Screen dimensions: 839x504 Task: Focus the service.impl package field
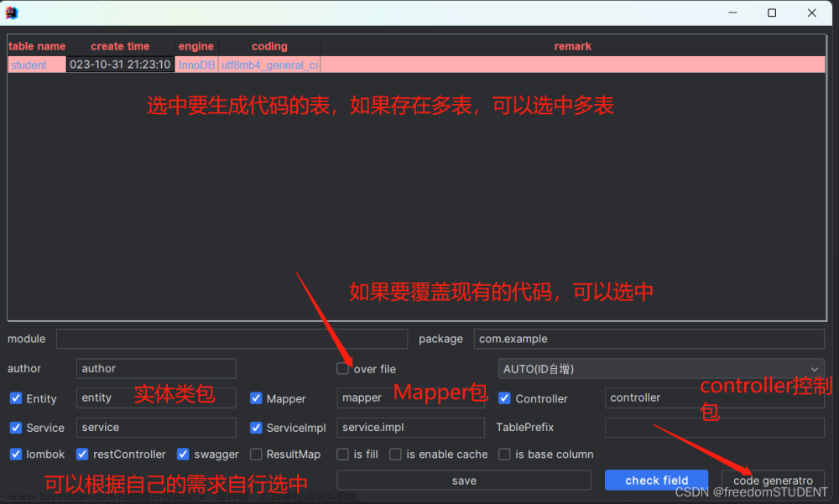[410, 428]
